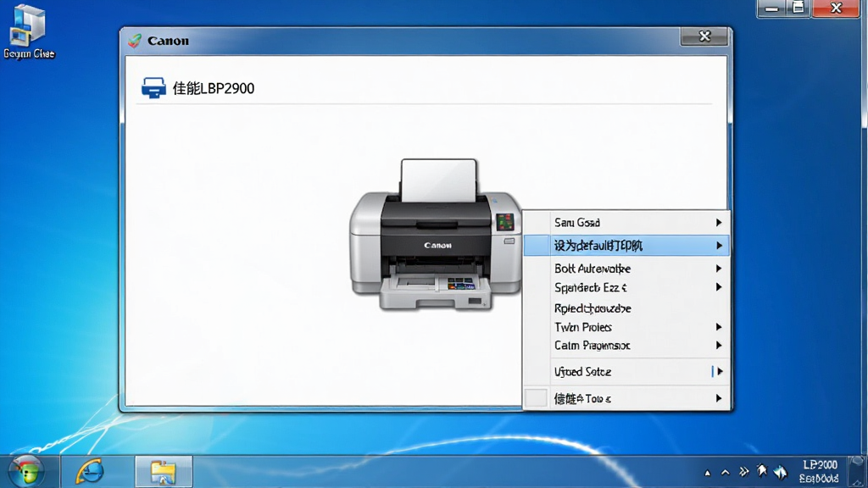Expand the submenu arrow for Spendect Ezz
This screenshot has width=868, height=488.
pos(719,287)
